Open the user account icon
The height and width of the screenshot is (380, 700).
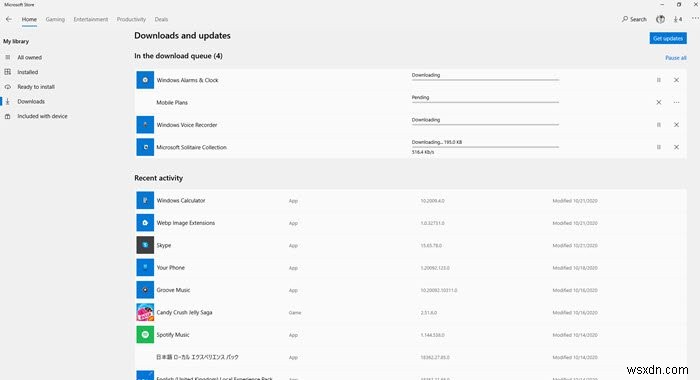point(660,19)
